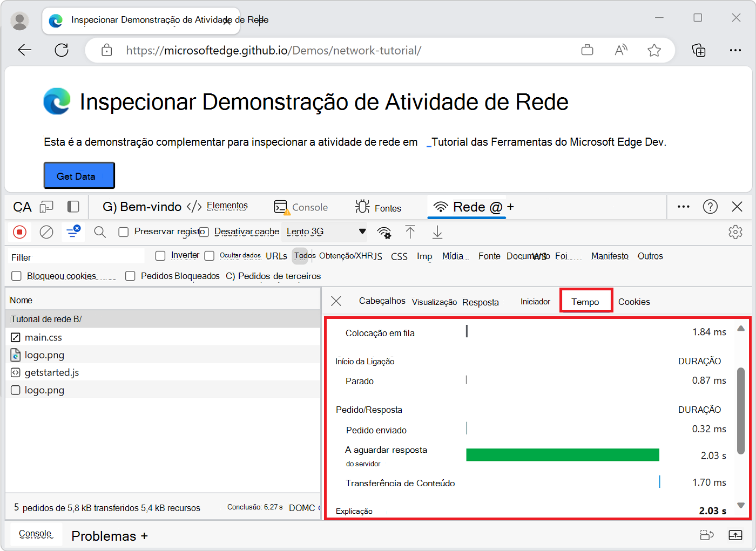This screenshot has width=756, height=551.
Task: Select the Problemas tab in the bottom drawer
Action: [104, 536]
